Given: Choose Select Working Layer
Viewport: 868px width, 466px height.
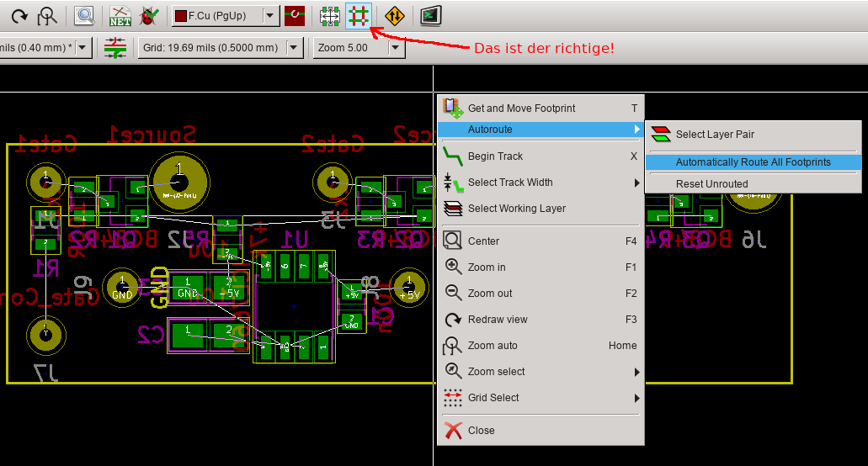Looking at the screenshot, I should 541,209.
